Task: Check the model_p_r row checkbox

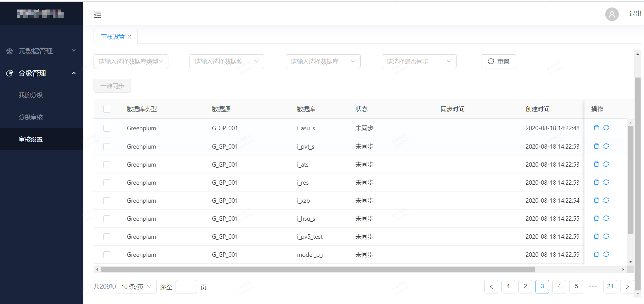Action: click(107, 255)
